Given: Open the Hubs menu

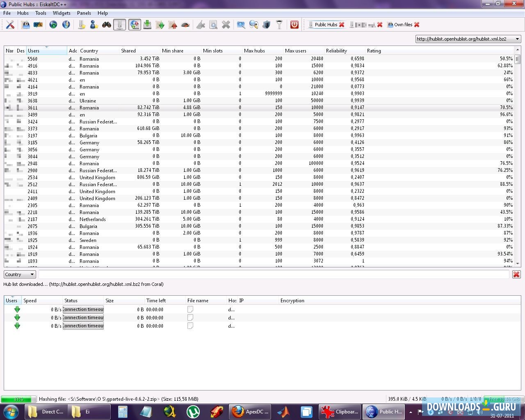Looking at the screenshot, I should point(23,13).
